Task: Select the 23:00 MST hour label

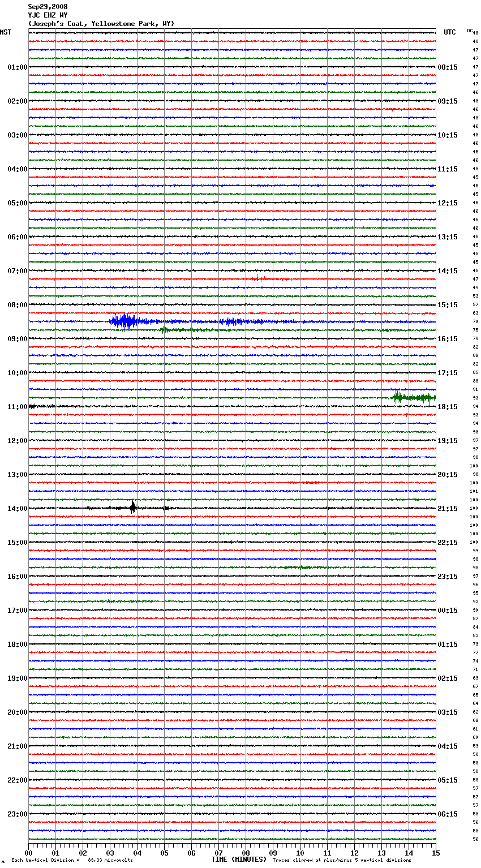Action: tap(18, 814)
